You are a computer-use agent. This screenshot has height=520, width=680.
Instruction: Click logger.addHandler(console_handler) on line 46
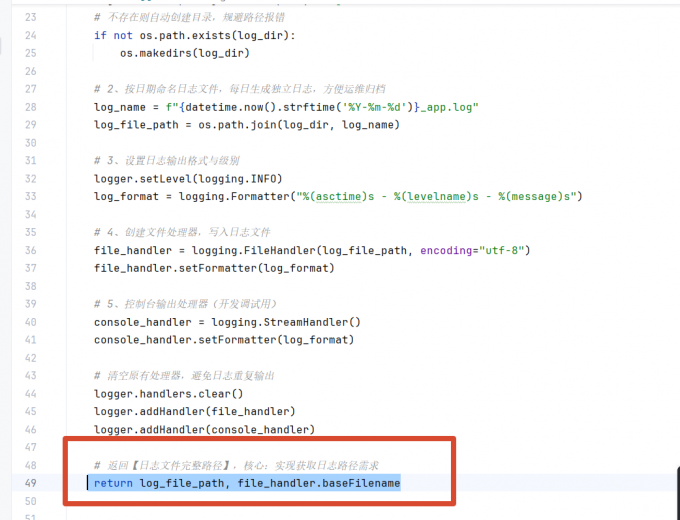click(204, 430)
